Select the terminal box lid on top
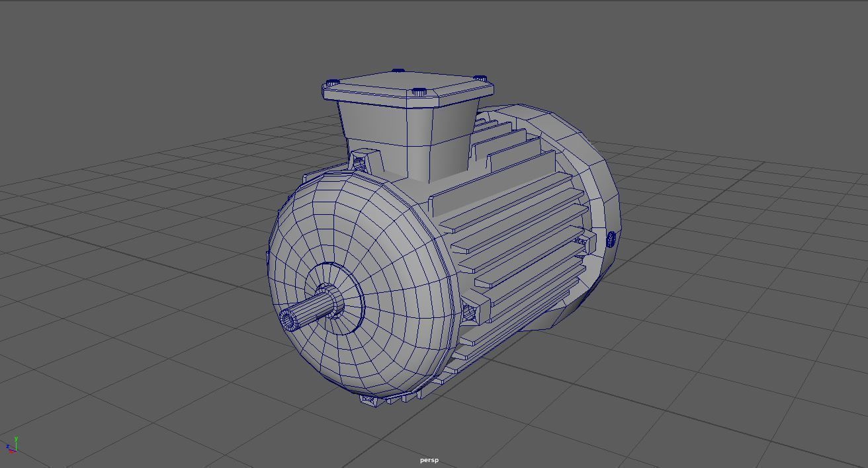This screenshot has height=468, width=868. coord(408,88)
